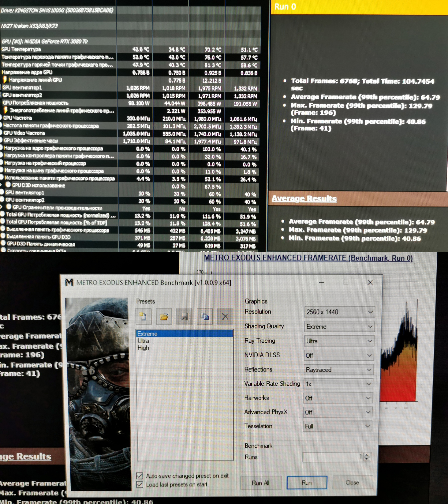Click 'Total Frames: 6768; Total Time: 104.7454 sec' line
This screenshot has width=448, height=504.
(362, 85)
